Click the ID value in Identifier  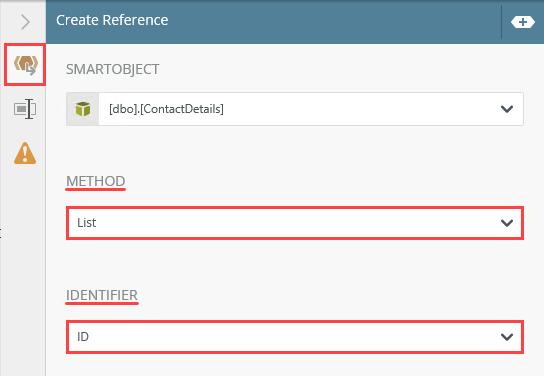pos(83,336)
